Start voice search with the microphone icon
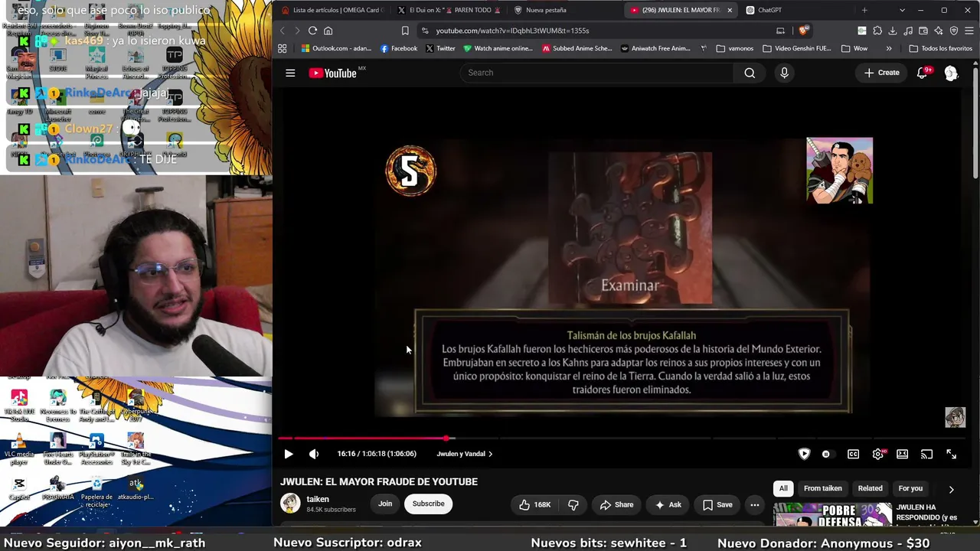 tap(784, 73)
